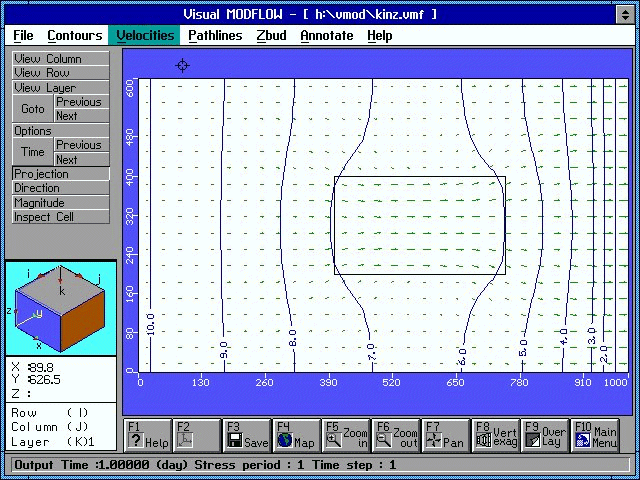
Task: Open the Help menu
Action: click(380, 36)
